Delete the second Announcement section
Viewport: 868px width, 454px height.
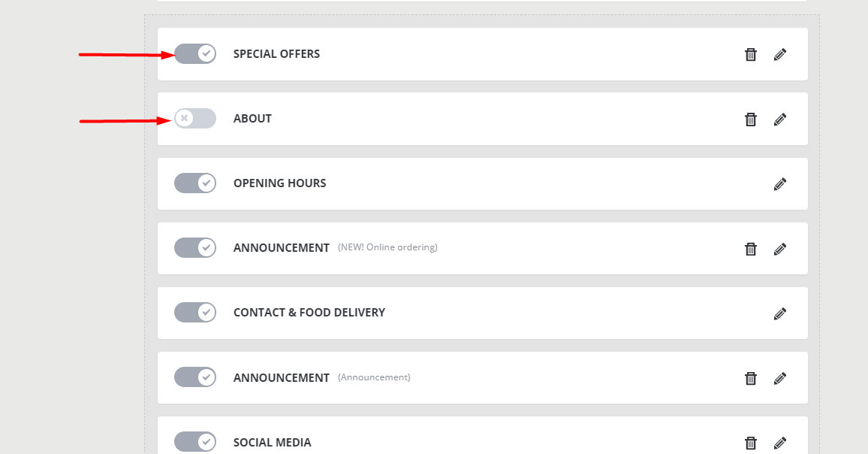click(750, 378)
